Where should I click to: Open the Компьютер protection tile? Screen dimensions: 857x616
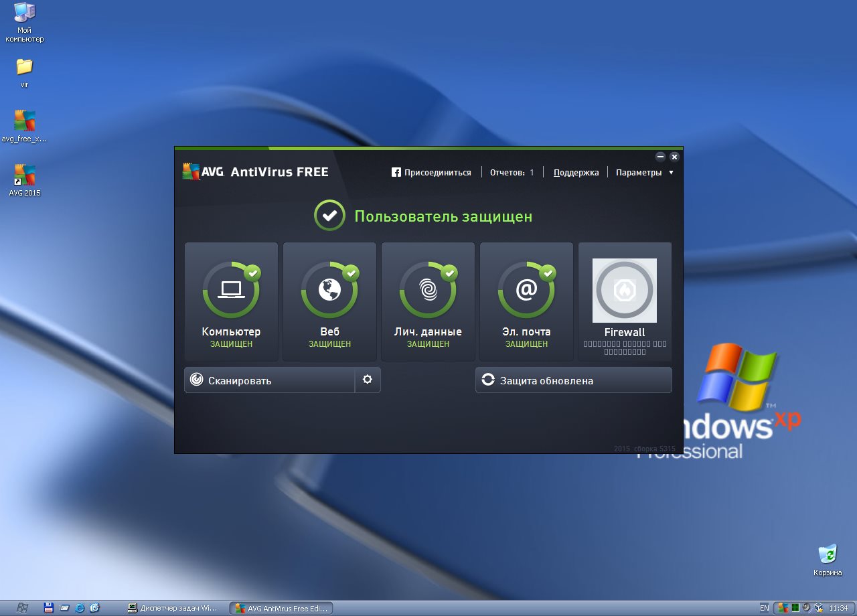click(x=231, y=302)
